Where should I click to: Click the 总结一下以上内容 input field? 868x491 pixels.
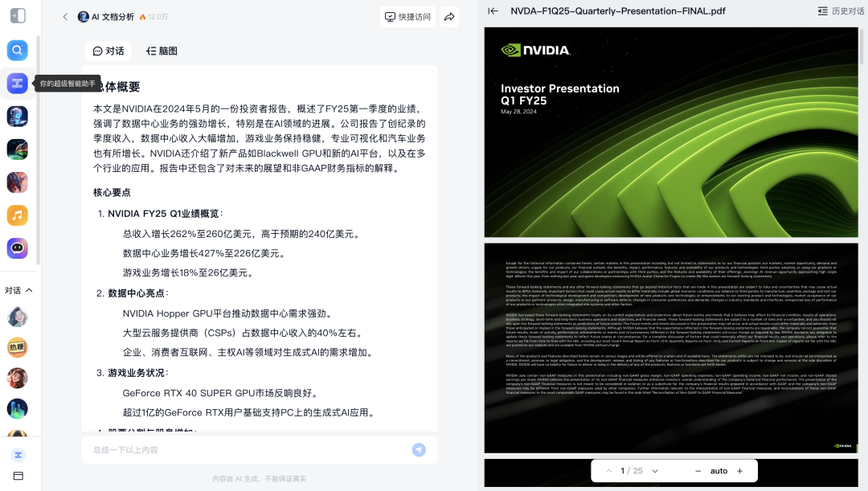[x=241, y=450]
